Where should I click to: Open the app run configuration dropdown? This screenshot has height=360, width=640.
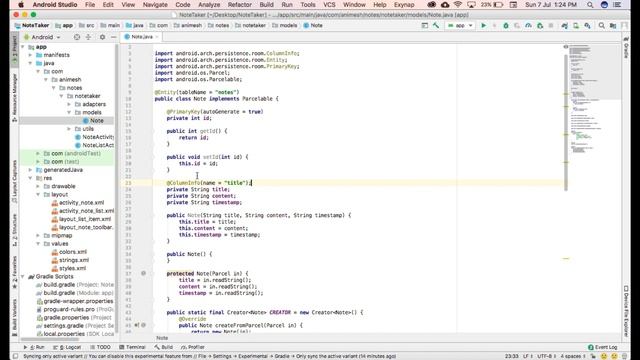tap(460, 25)
